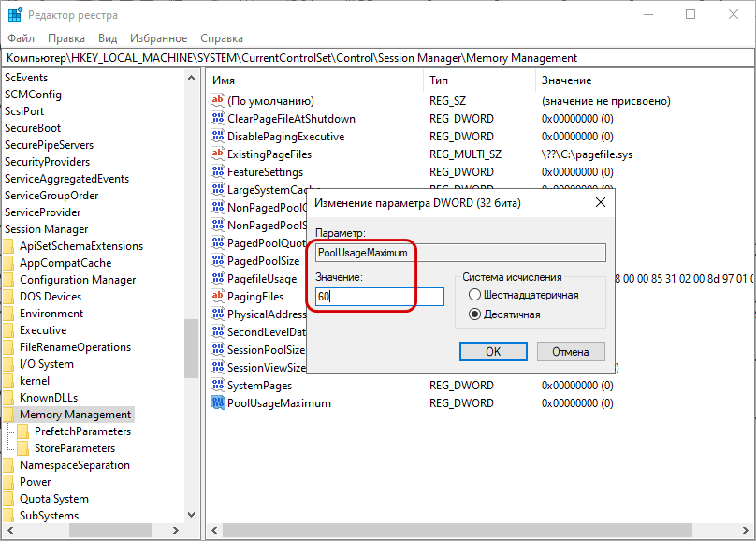The width and height of the screenshot is (756, 541).
Task: Click the default string value icon
Action: 218,101
